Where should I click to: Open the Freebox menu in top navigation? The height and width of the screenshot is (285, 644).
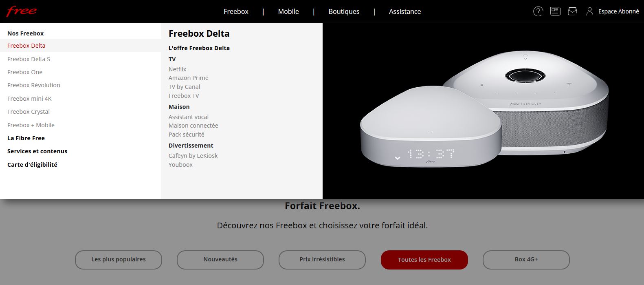pyautogui.click(x=236, y=11)
